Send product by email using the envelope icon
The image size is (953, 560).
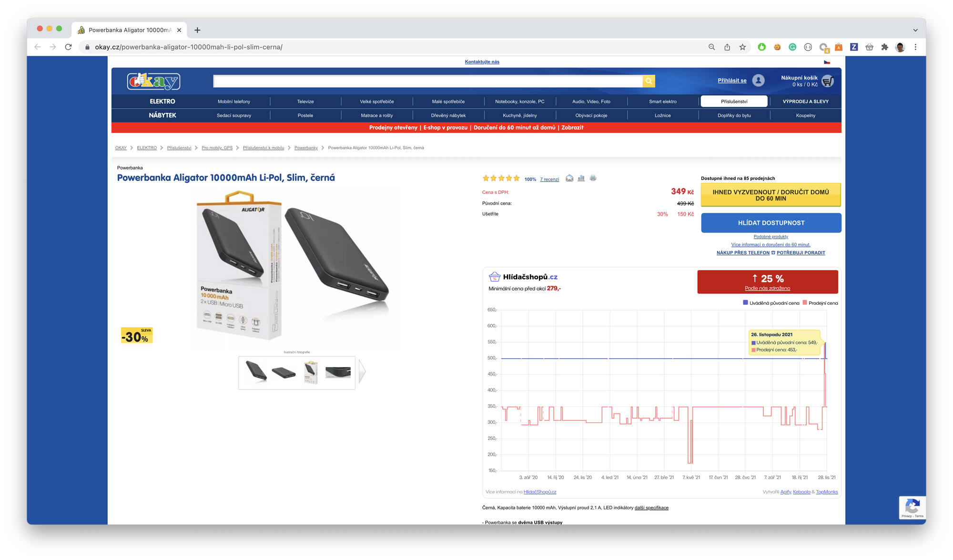569,179
